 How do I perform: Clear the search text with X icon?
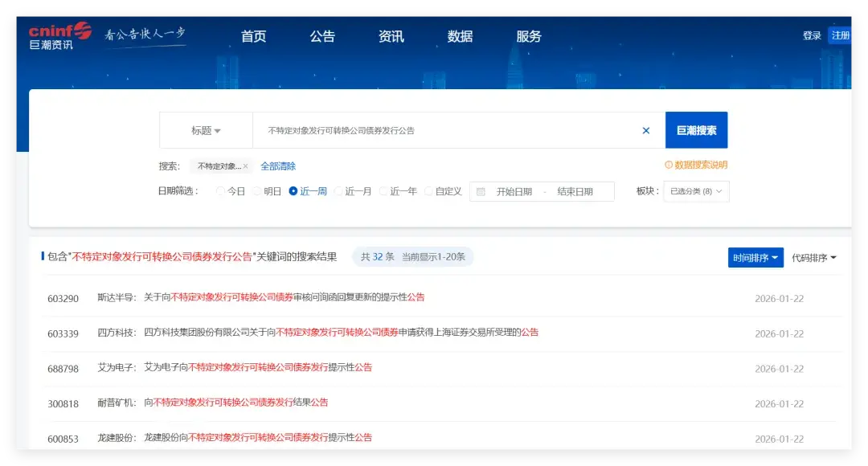tap(645, 130)
